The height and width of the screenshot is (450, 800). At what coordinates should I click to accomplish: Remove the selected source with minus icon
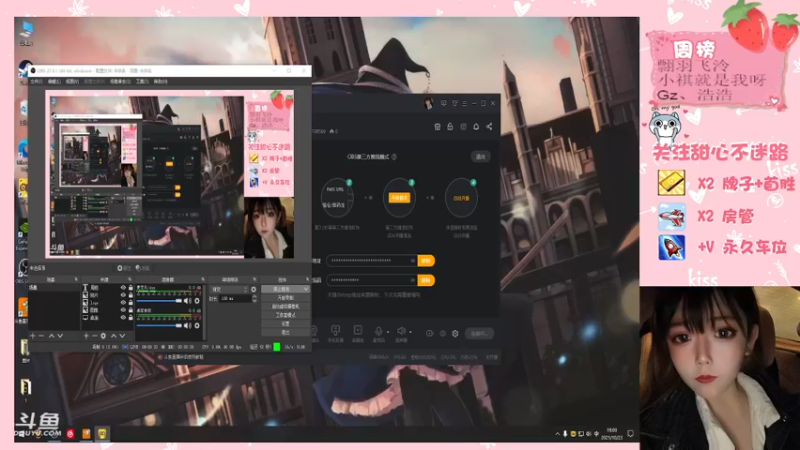(x=94, y=336)
